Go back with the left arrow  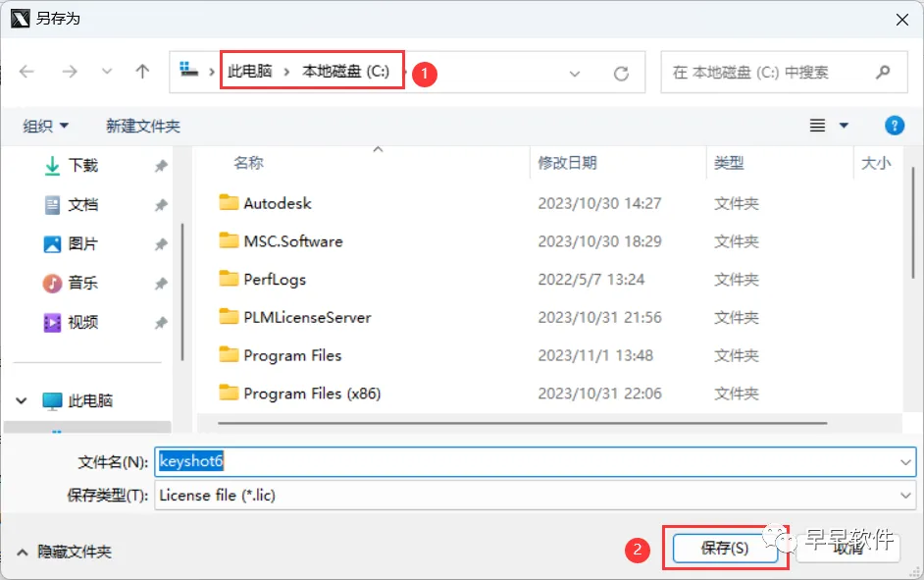point(26,72)
